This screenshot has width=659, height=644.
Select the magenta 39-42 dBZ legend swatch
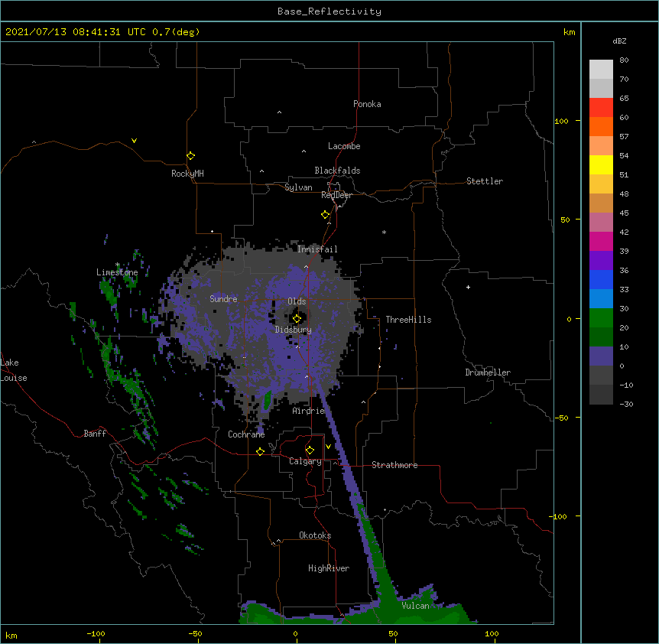coord(601,241)
